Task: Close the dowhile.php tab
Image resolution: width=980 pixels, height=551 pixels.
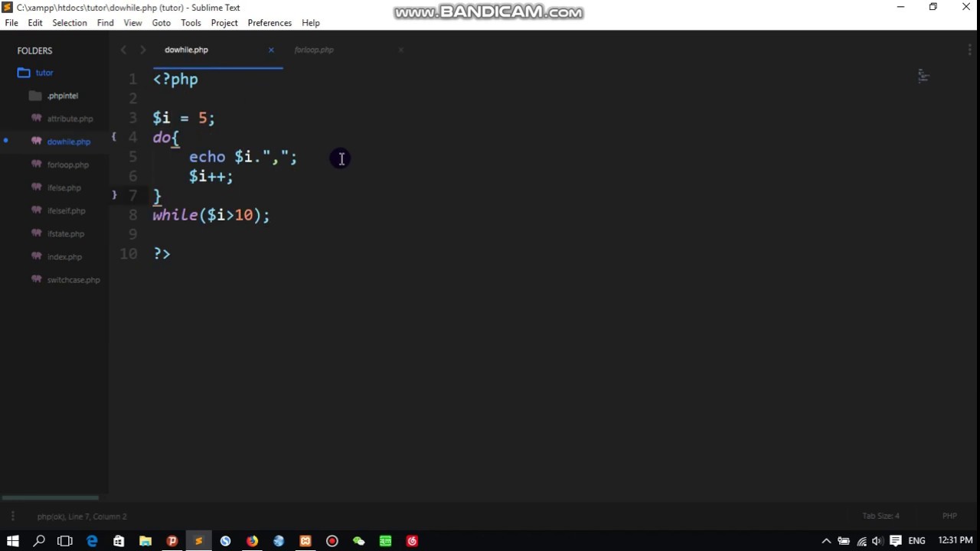Action: point(271,50)
